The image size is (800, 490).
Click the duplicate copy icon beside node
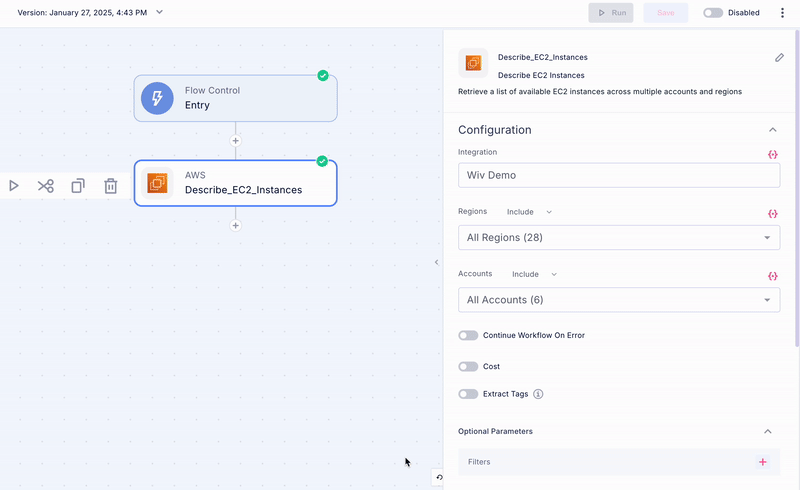click(x=78, y=186)
